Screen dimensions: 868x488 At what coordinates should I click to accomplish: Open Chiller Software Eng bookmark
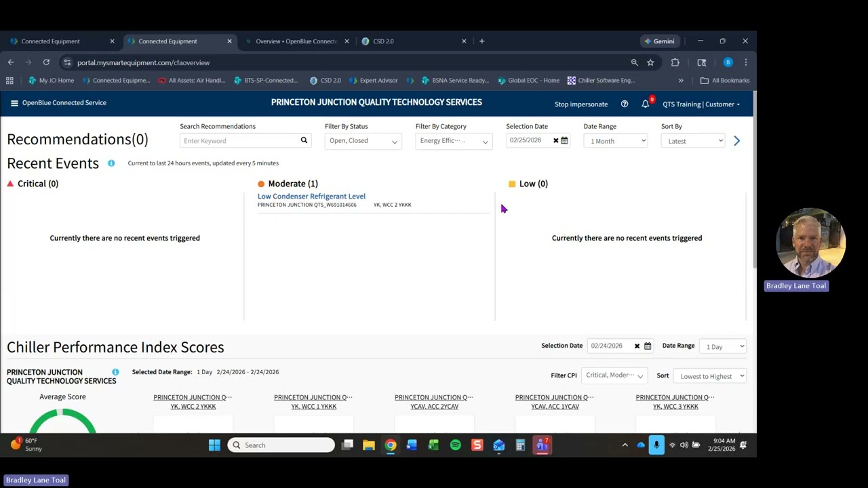pos(601,81)
